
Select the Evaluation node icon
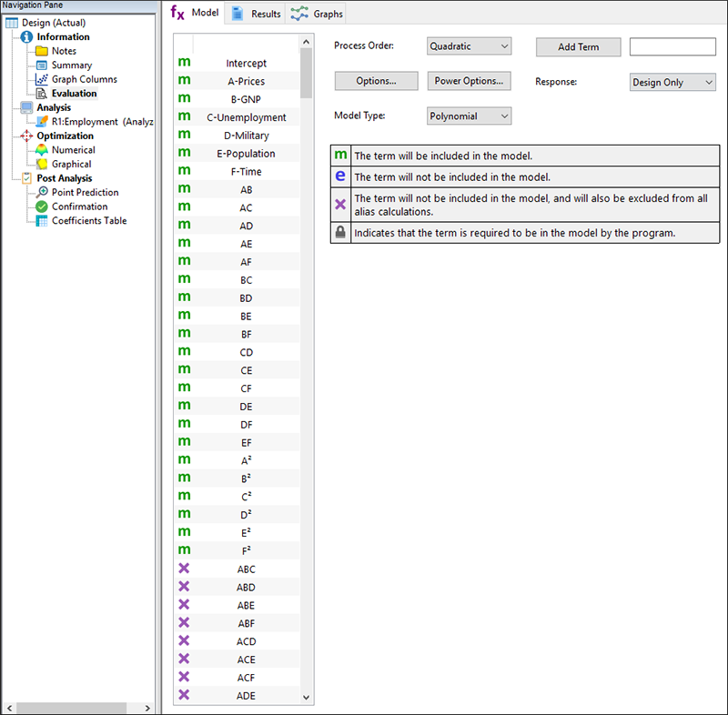(x=42, y=94)
